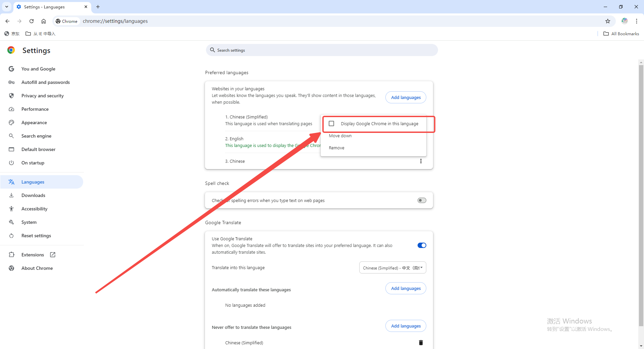644x349 pixels.
Task: Click the page vertical scrollbar
Action: tap(641, 195)
